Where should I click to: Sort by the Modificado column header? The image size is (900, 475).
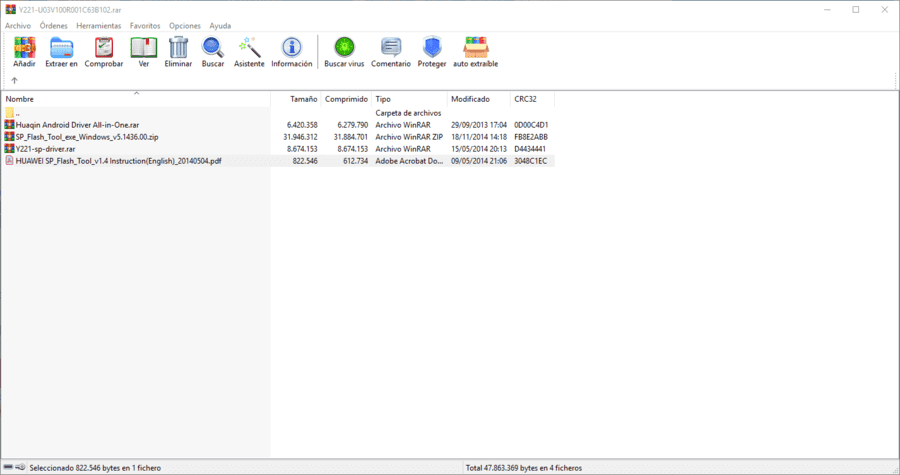pyautogui.click(x=479, y=99)
